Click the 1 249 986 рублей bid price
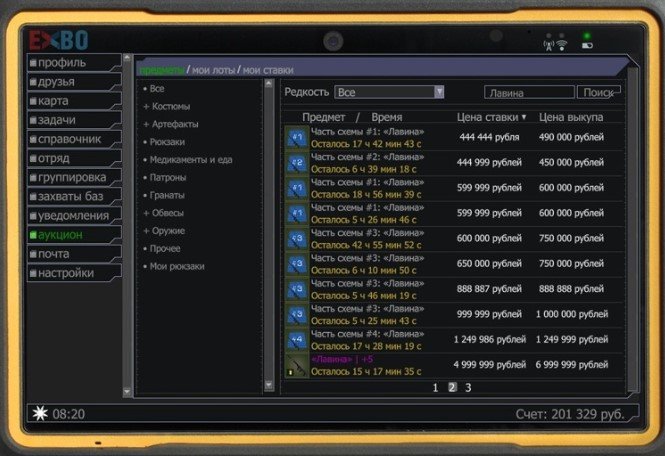 click(x=490, y=340)
